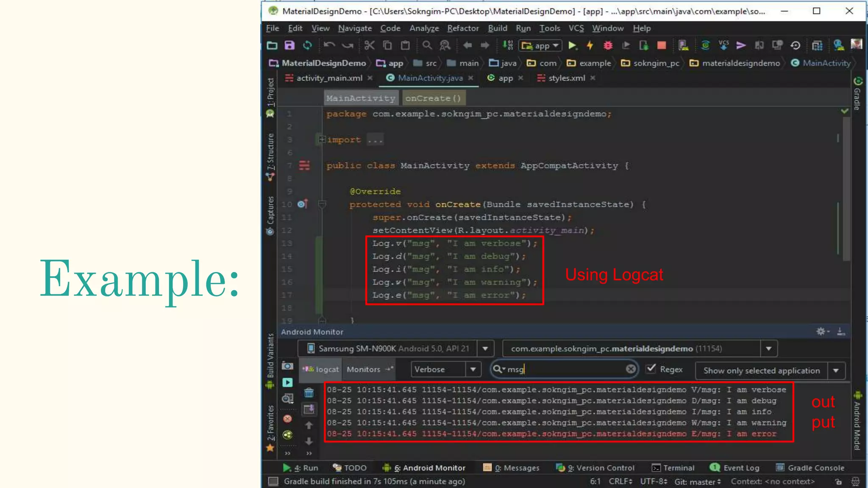The height and width of the screenshot is (488, 868).
Task: Click the VCS update icon
Action: 723,45
